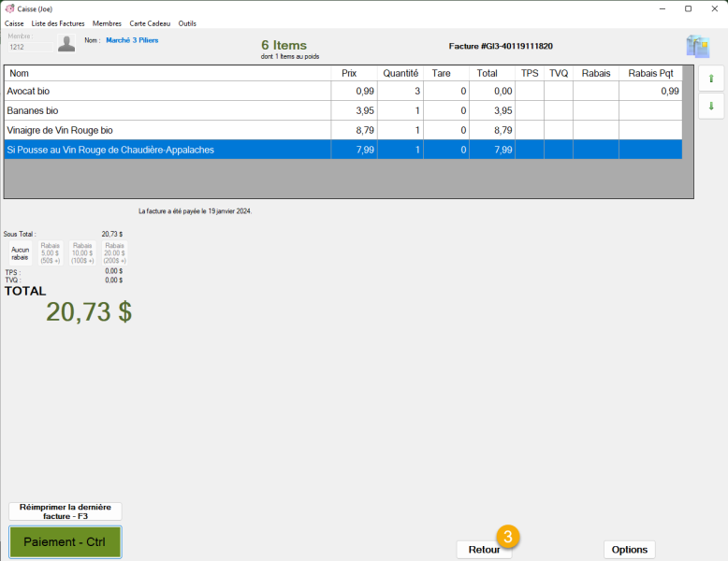This screenshot has width=728, height=561.
Task: Click Rabais Pqt 0,99 in Avocat bio row
Action: click(650, 91)
